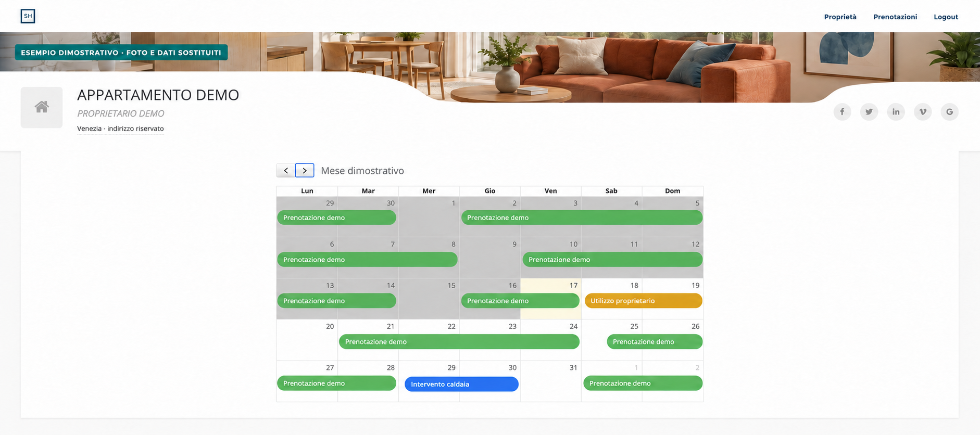Viewport: 980px width, 435px height.
Task: Open the Google social icon
Action: (950, 112)
